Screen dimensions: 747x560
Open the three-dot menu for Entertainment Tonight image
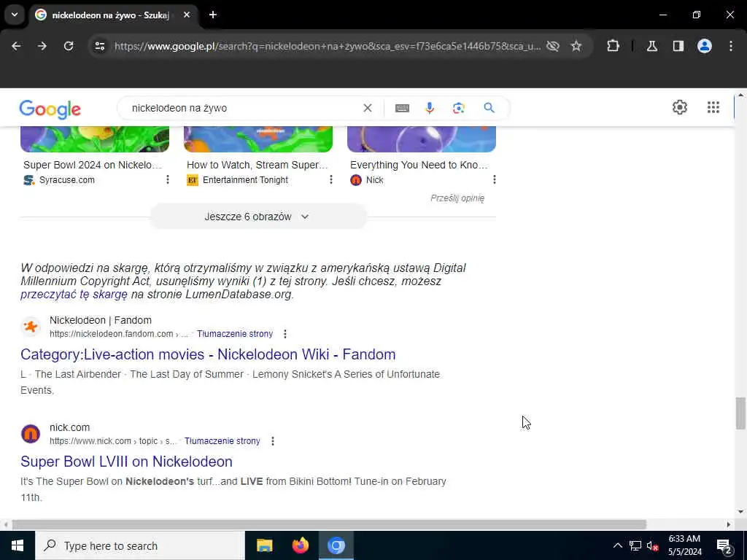tap(331, 179)
